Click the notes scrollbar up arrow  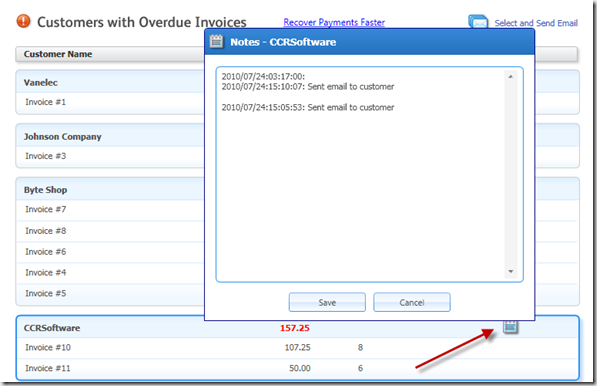(x=511, y=77)
